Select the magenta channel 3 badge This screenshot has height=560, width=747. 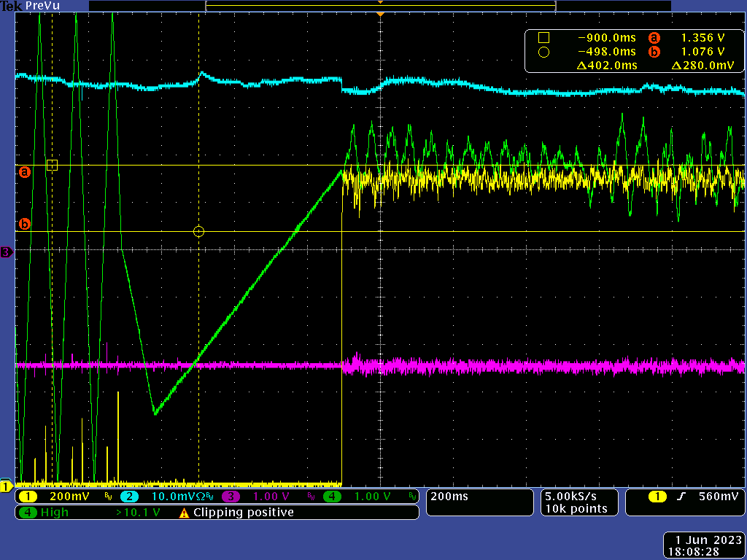231,497
